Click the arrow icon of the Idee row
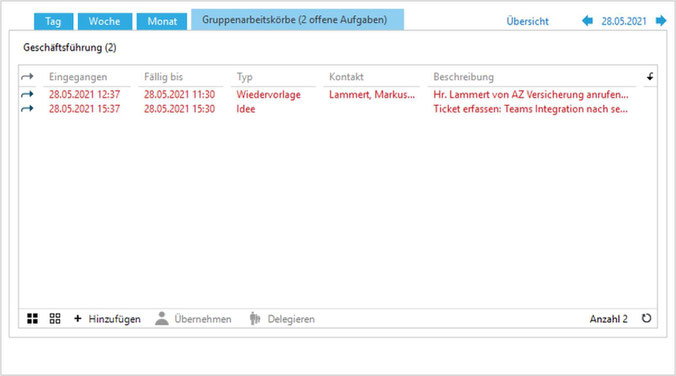The height and width of the screenshot is (376, 676). 27,109
